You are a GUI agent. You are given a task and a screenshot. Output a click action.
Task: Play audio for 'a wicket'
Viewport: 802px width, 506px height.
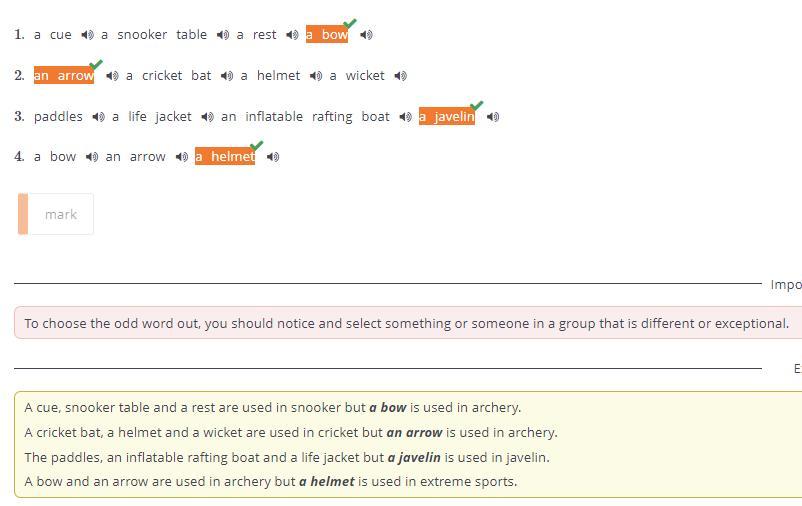(400, 76)
